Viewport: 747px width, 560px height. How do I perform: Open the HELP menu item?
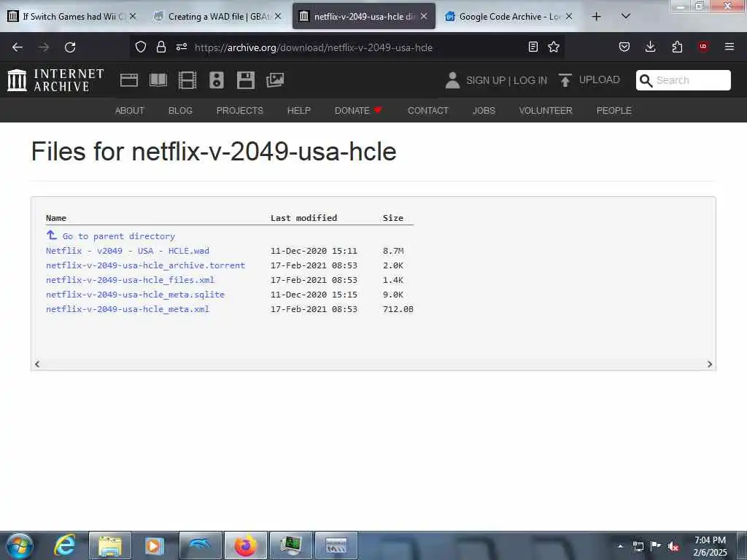coord(298,111)
